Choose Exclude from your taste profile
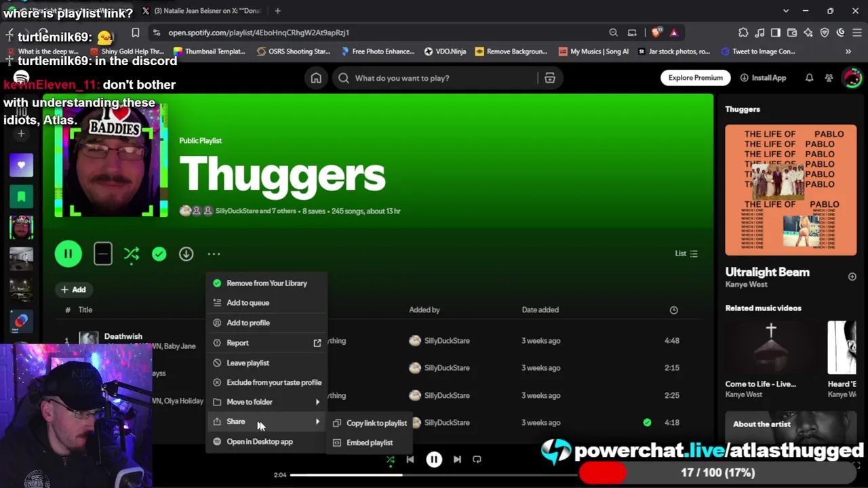The image size is (868, 488). tap(267, 382)
